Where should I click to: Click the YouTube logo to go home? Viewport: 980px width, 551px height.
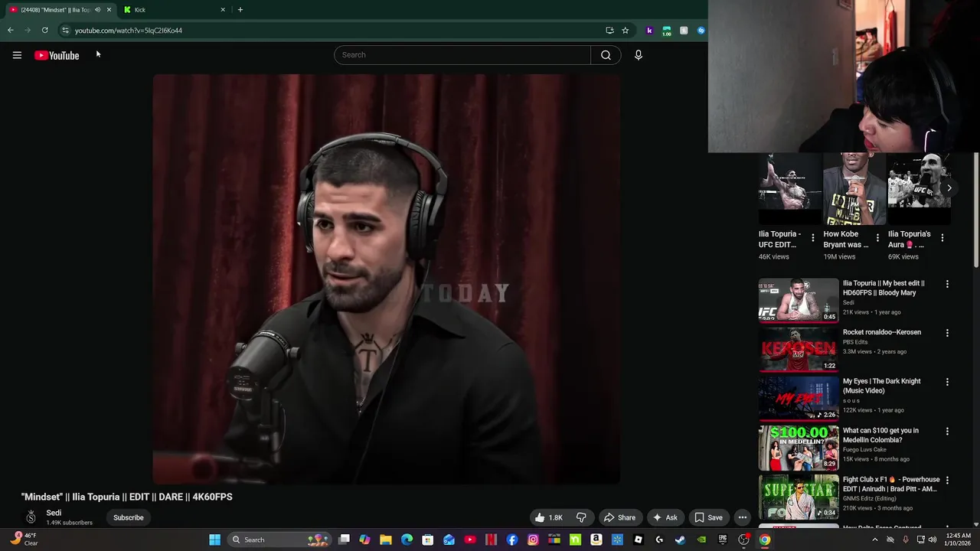coord(57,55)
